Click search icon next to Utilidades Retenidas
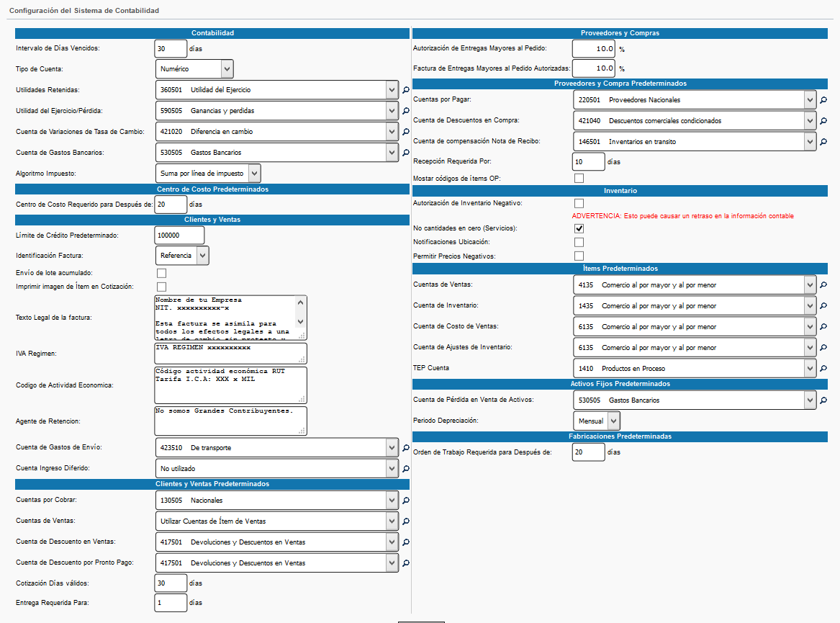 (x=405, y=90)
